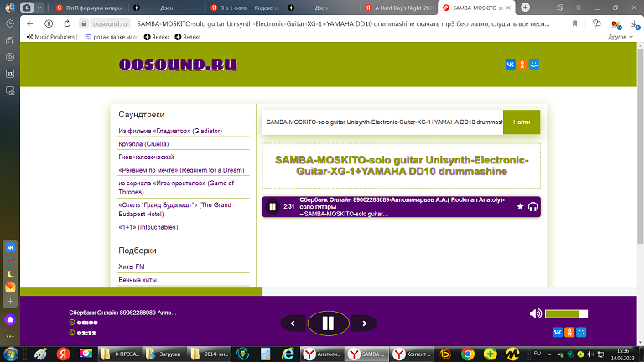644x362 pixels.
Task: Expand the Другое bookmarks folder
Action: pos(621,37)
